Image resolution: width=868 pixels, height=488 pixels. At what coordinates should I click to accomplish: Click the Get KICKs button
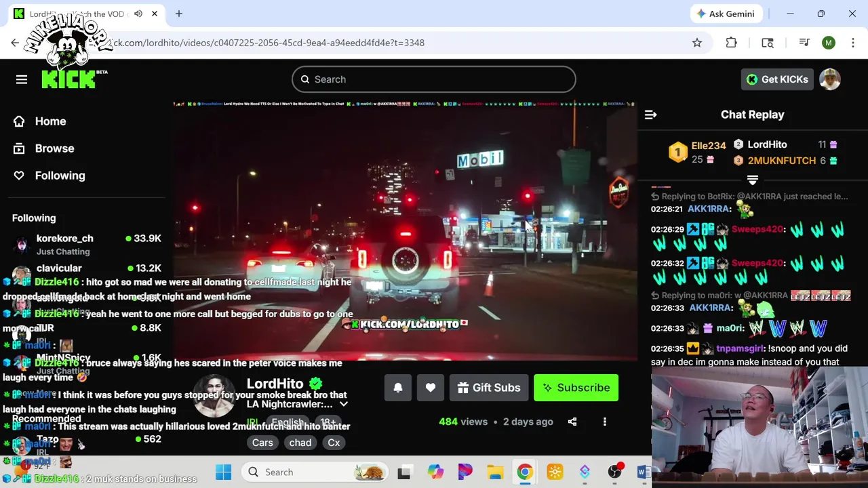pyautogui.click(x=777, y=79)
